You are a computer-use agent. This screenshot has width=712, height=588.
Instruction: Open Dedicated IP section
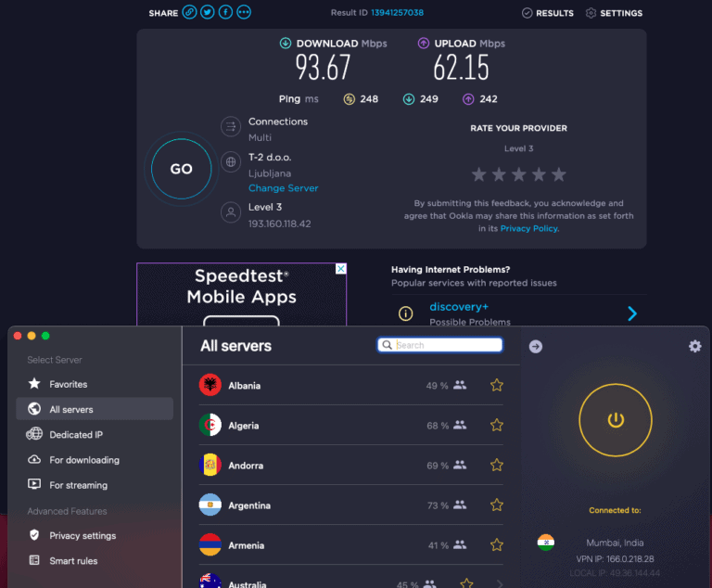click(x=95, y=434)
